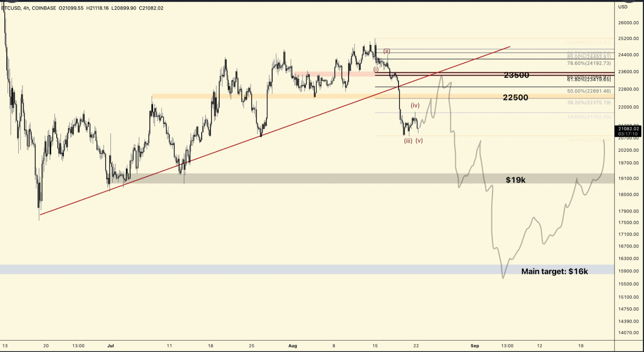
Task: Select the 23500 resistance level label
Action: [516, 75]
